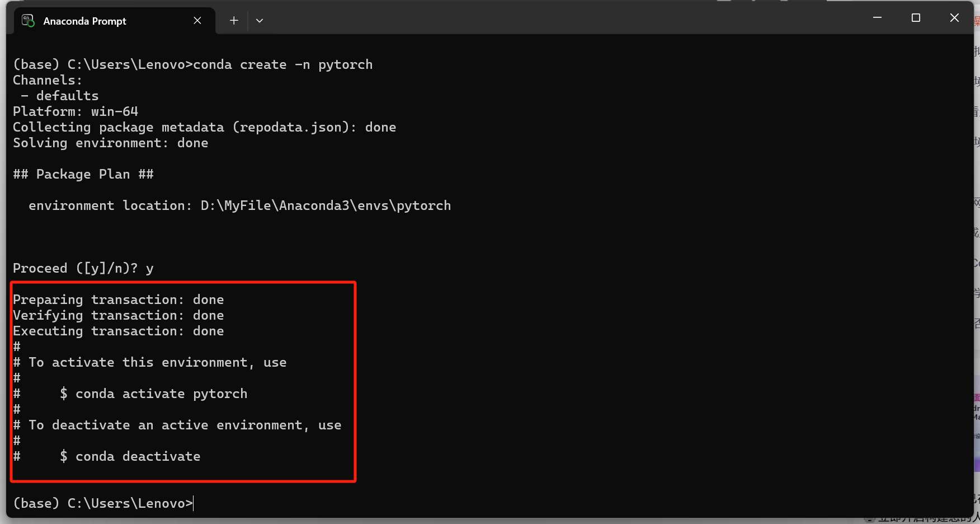
Task: Click the '$ conda deactivate' line
Action: pyautogui.click(x=130, y=456)
